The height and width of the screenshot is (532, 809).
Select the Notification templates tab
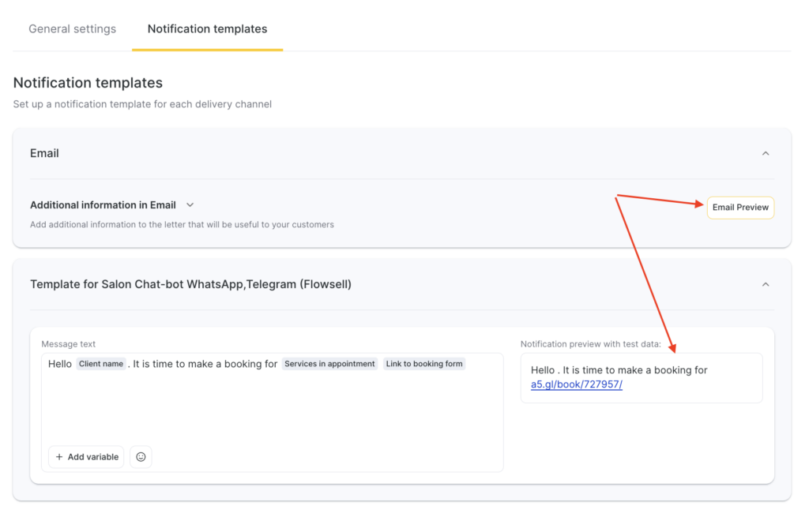[x=207, y=29]
